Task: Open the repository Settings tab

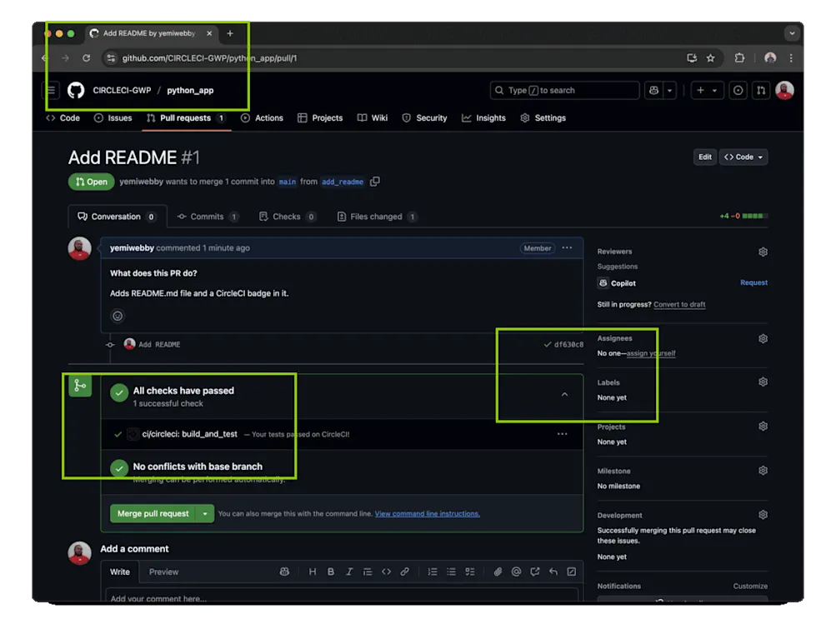Action: click(x=543, y=117)
